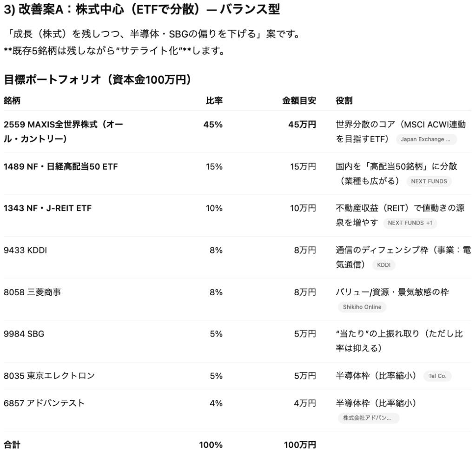This screenshot has width=476, height=457.
Task: Click the 1489 NF・日経高配当50 ETF cell
Action: click(60, 166)
